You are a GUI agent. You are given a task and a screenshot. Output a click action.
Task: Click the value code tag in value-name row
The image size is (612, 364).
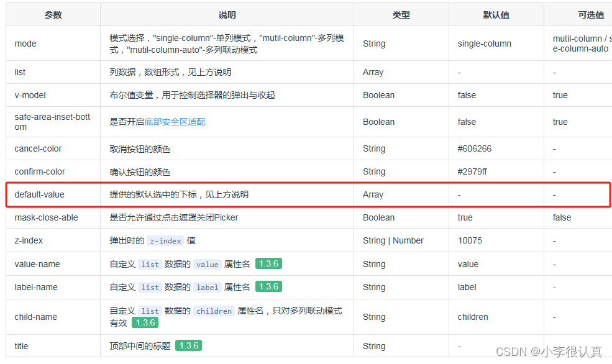207,263
